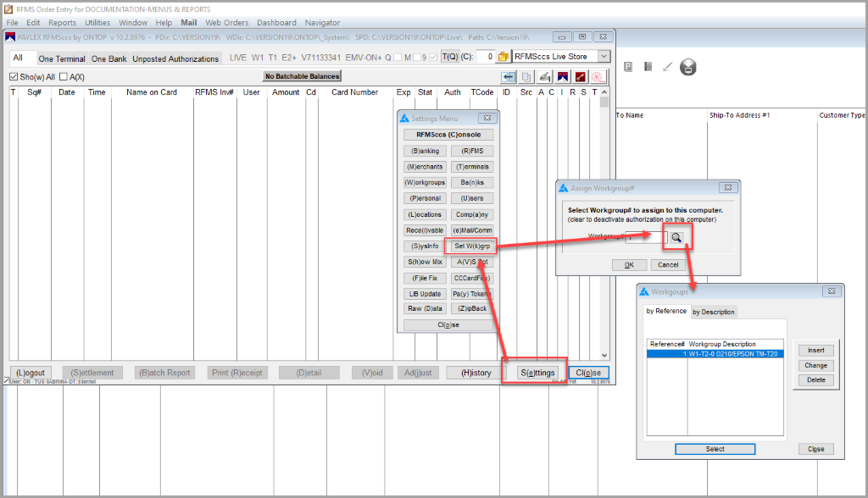Image resolution: width=868 pixels, height=498 pixels.
Task: Open the Reports menu
Action: (x=62, y=23)
